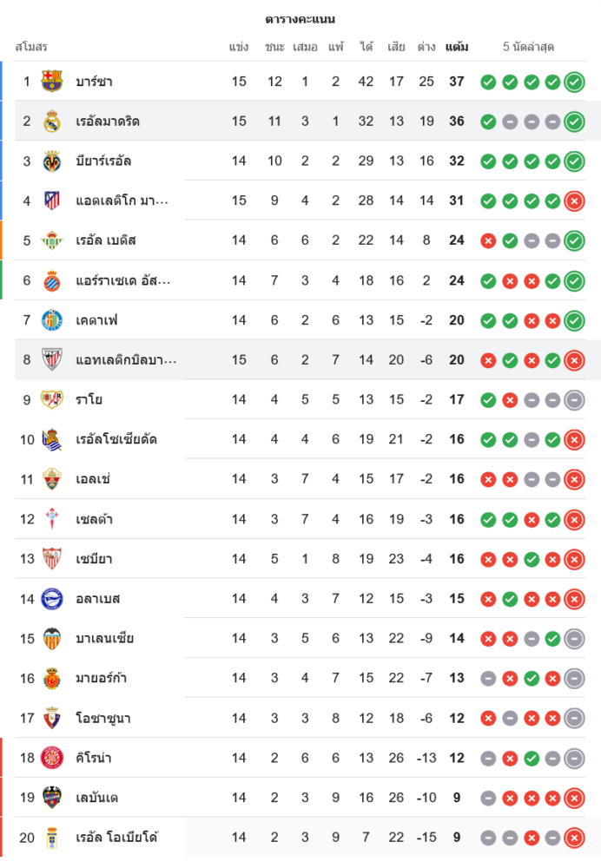Click the สโมสร club column header
This screenshot has width=601, height=868.
click(x=31, y=47)
